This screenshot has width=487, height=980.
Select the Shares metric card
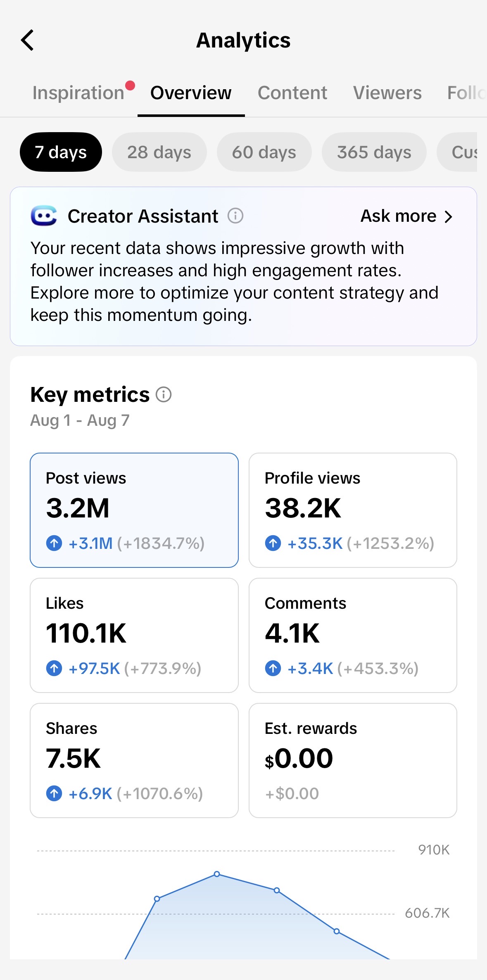pos(134,760)
